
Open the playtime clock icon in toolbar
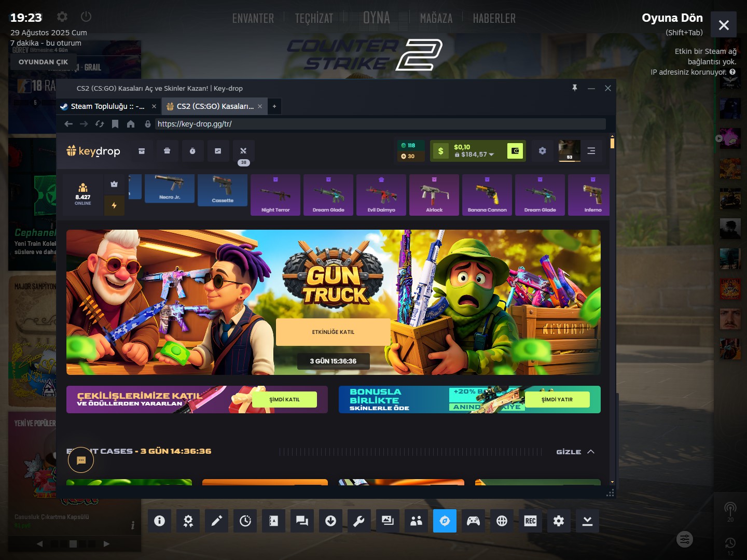(245, 521)
